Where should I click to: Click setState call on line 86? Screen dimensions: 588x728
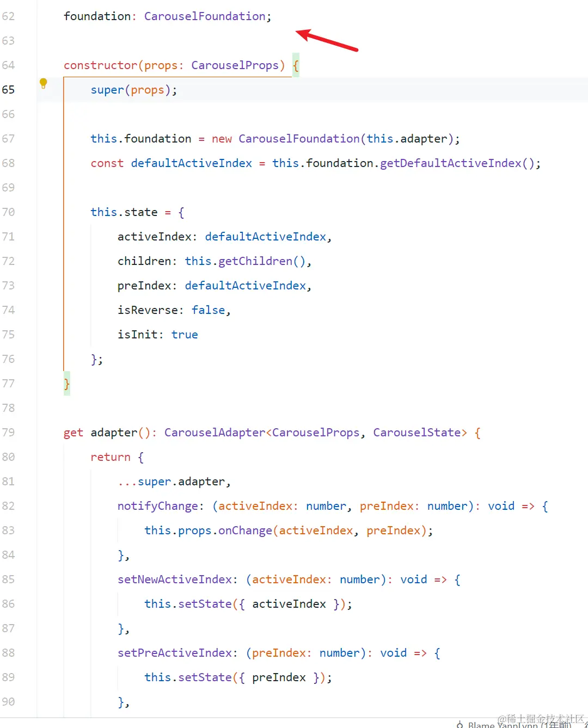pyautogui.click(x=205, y=604)
